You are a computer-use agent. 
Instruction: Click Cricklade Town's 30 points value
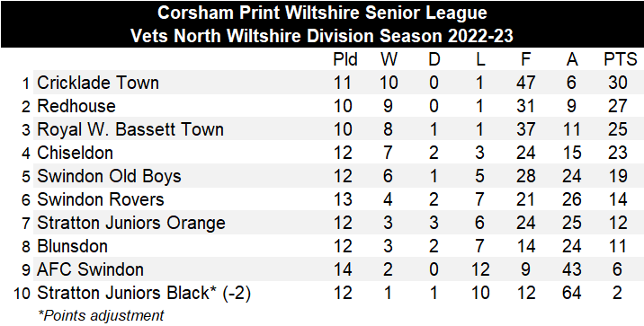618,83
